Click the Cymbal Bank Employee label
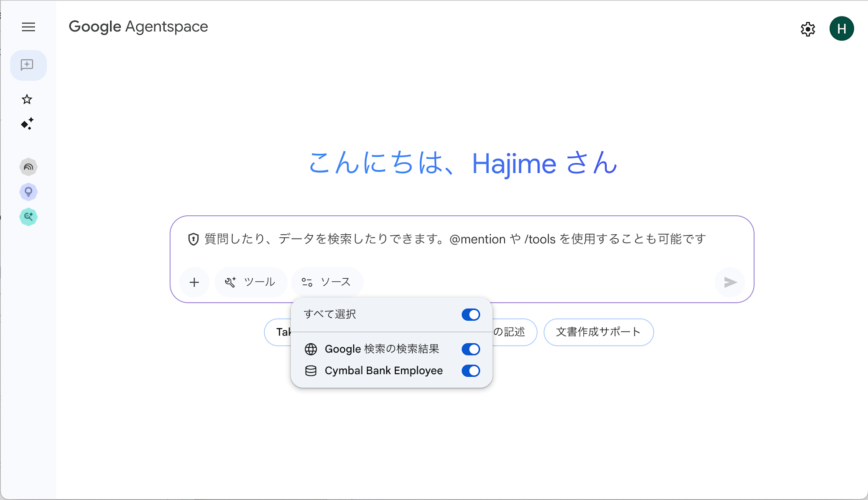Viewport: 868px width, 500px height. (x=384, y=371)
